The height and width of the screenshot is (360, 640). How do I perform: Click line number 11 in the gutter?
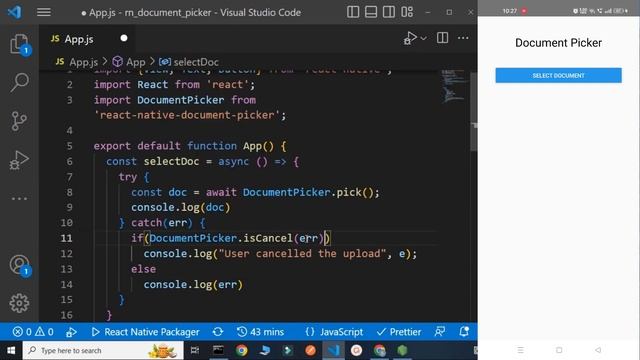[x=66, y=238]
